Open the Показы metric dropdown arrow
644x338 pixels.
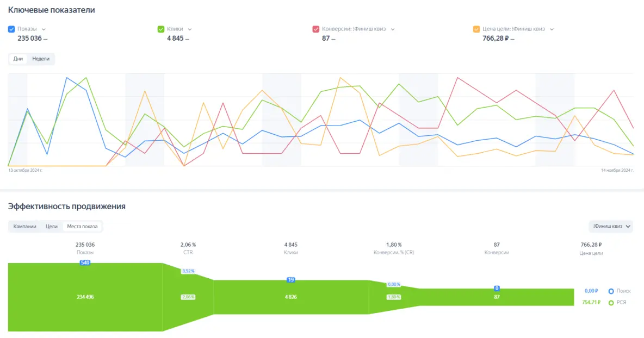pos(44,29)
